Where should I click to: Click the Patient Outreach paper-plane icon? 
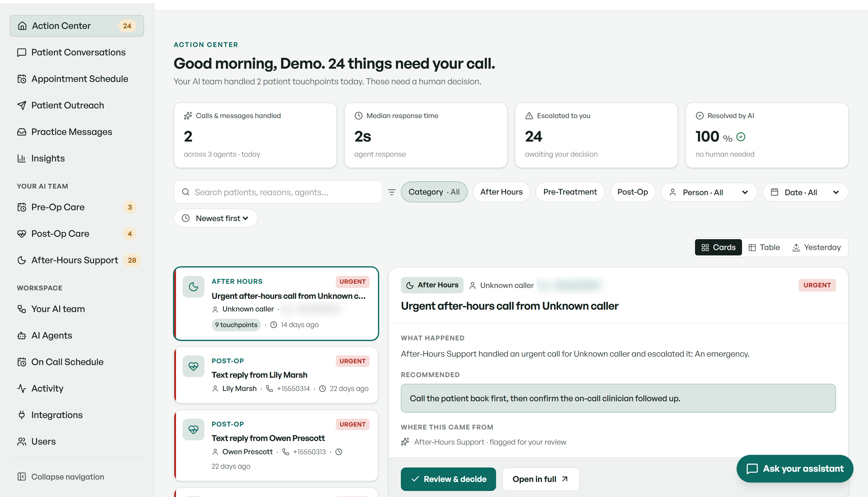point(21,105)
